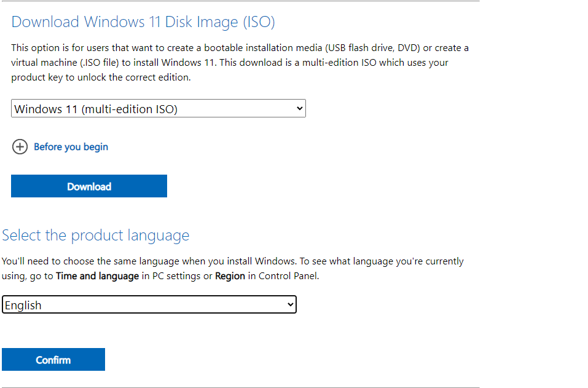Expand the Before you begin section text
Image resolution: width=588 pixels, height=388 pixels.
pyautogui.click(x=71, y=147)
